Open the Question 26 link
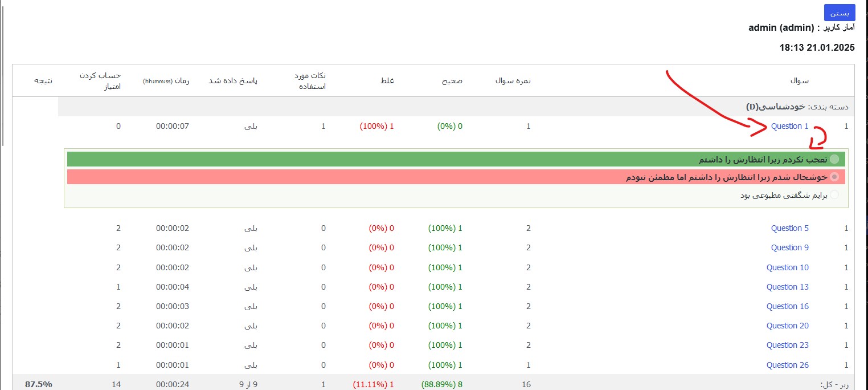The image size is (868, 390). coord(787,365)
